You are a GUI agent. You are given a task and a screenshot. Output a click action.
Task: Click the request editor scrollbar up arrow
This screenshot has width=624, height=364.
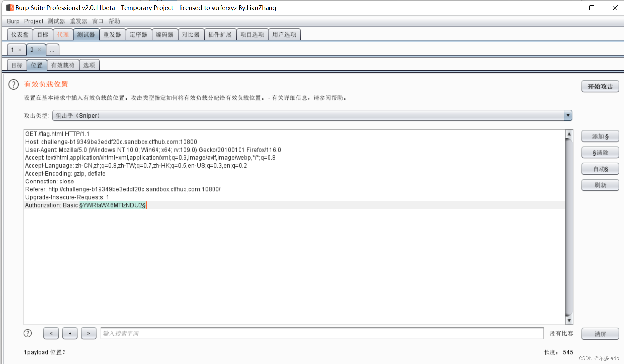(x=569, y=134)
